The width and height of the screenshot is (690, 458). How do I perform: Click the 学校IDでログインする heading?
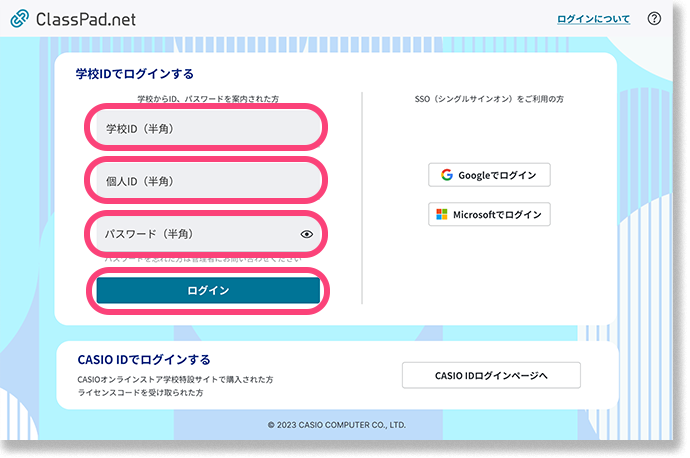135,74
